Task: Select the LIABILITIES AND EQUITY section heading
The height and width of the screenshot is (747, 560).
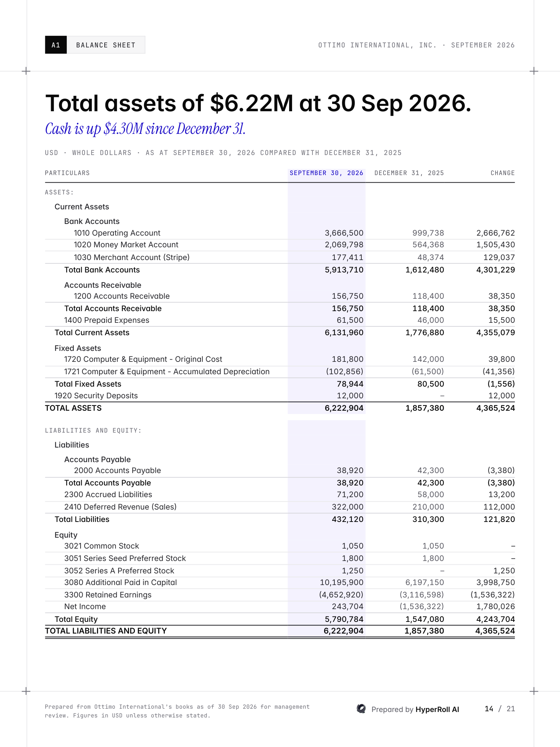Action: 93,430
